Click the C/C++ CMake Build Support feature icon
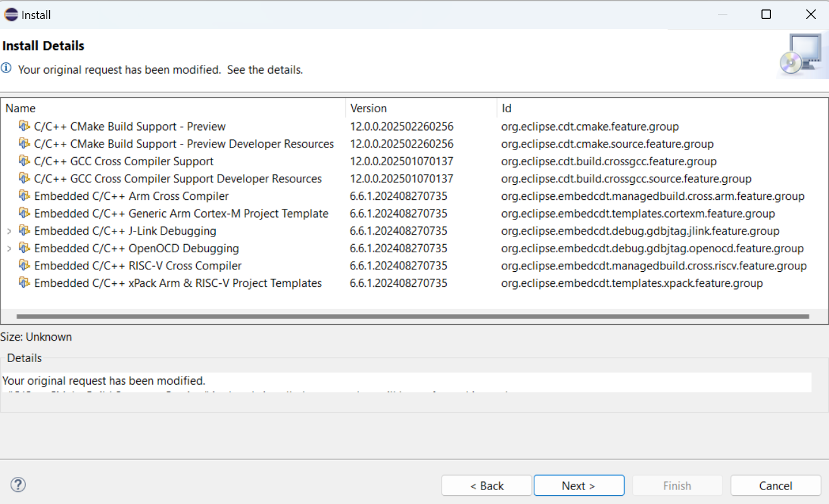829x504 pixels. coord(25,126)
